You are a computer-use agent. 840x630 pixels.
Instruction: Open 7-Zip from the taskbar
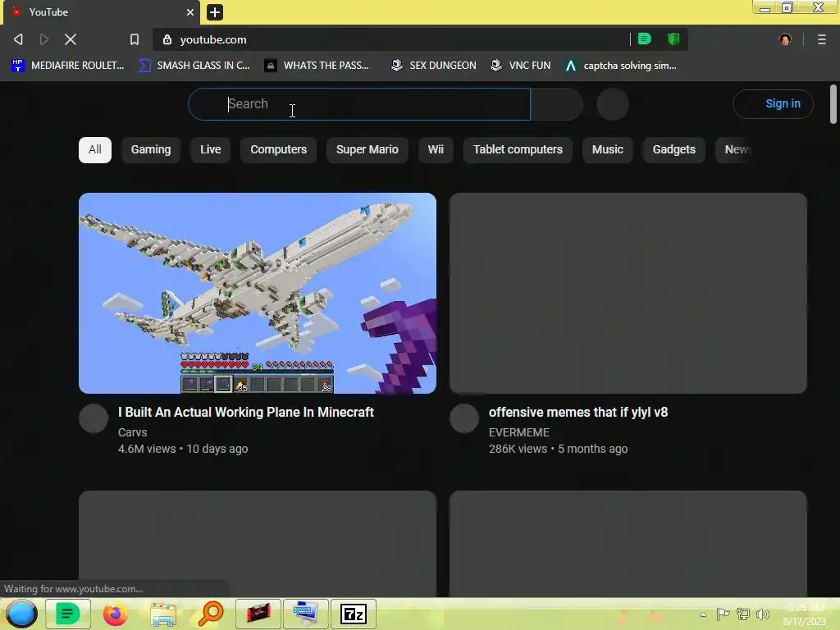click(x=353, y=614)
